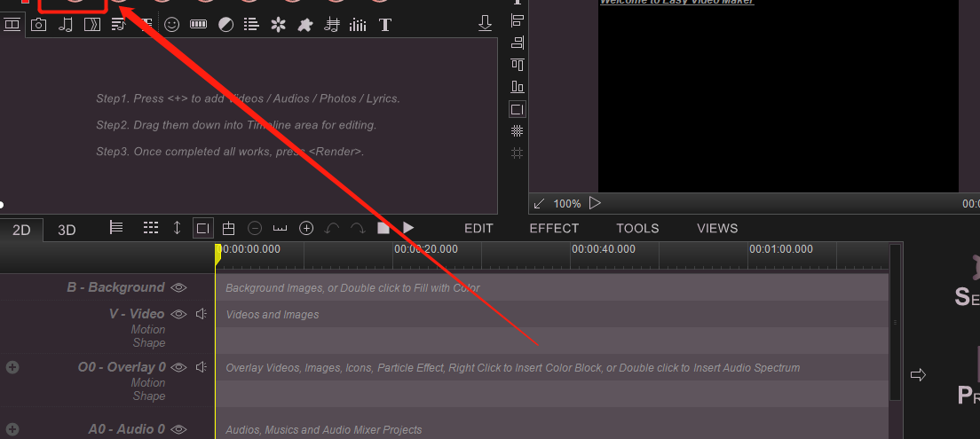This screenshot has height=439, width=980.
Task: Click the timeline split box icon
Action: (229, 228)
